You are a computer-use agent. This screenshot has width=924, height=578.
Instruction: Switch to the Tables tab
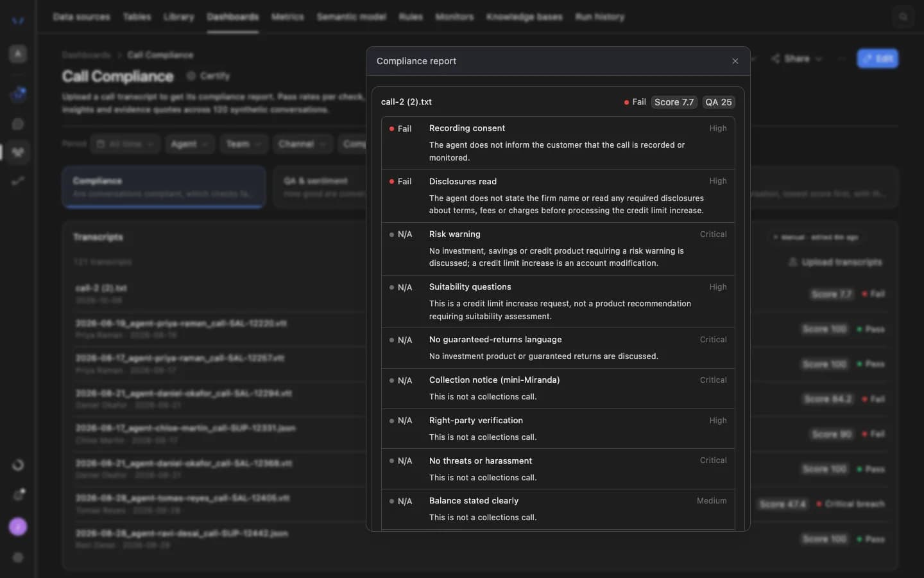point(137,17)
